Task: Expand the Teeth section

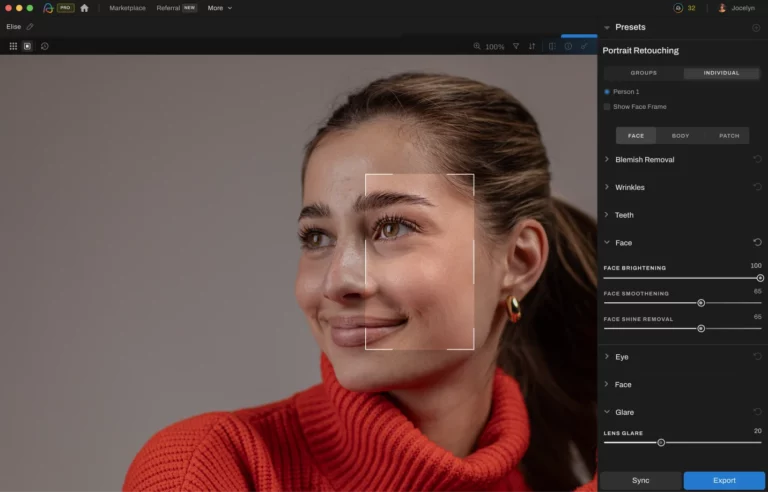Action: click(x=607, y=215)
